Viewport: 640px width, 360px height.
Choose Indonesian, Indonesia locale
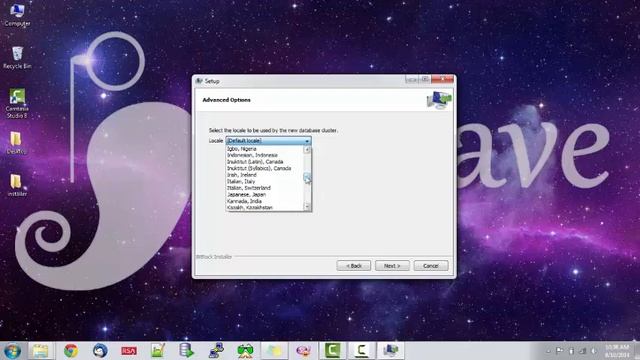click(265, 155)
